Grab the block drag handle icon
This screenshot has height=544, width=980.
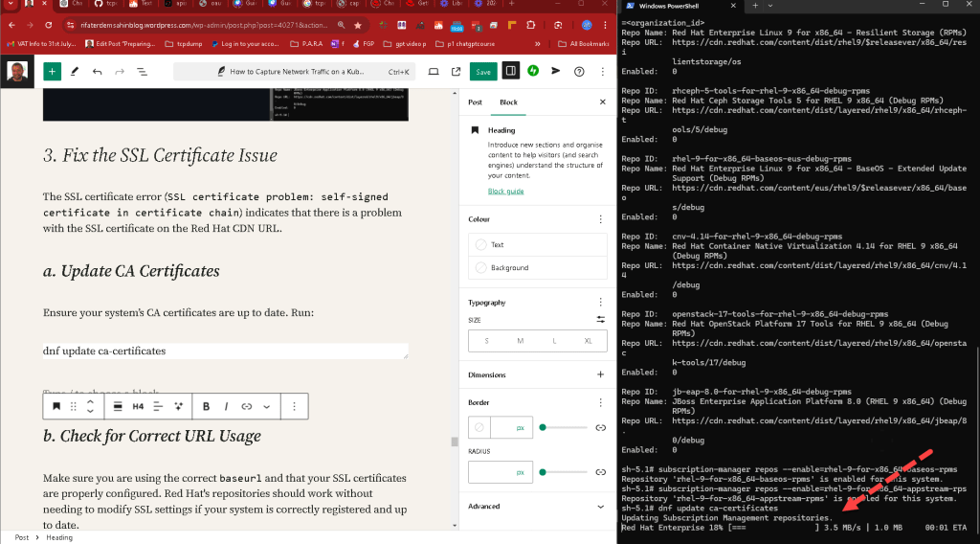coord(73,406)
